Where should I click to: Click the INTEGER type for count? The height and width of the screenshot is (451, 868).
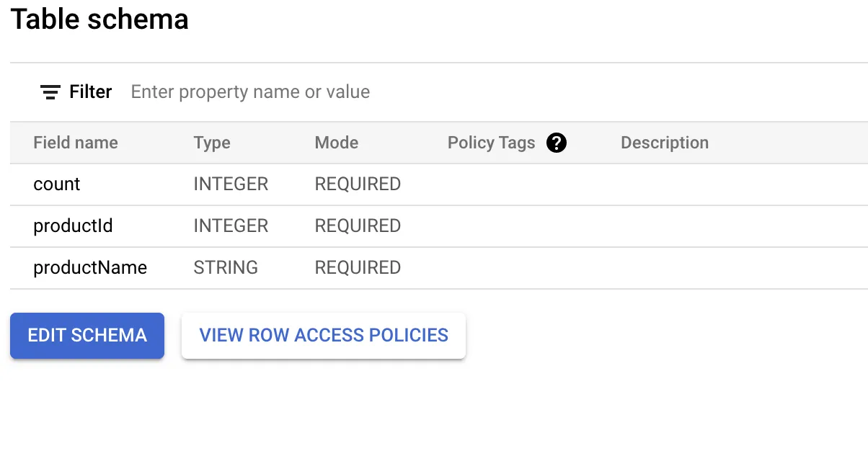(231, 184)
